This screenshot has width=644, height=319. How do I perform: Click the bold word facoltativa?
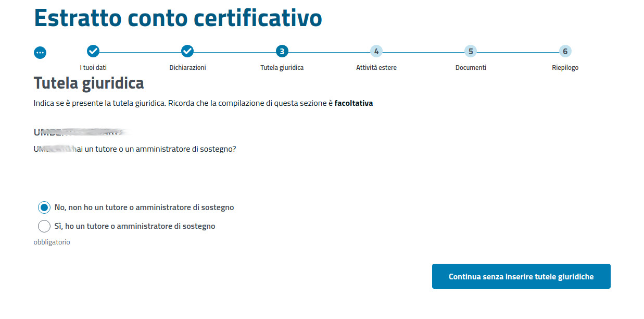[x=353, y=103]
